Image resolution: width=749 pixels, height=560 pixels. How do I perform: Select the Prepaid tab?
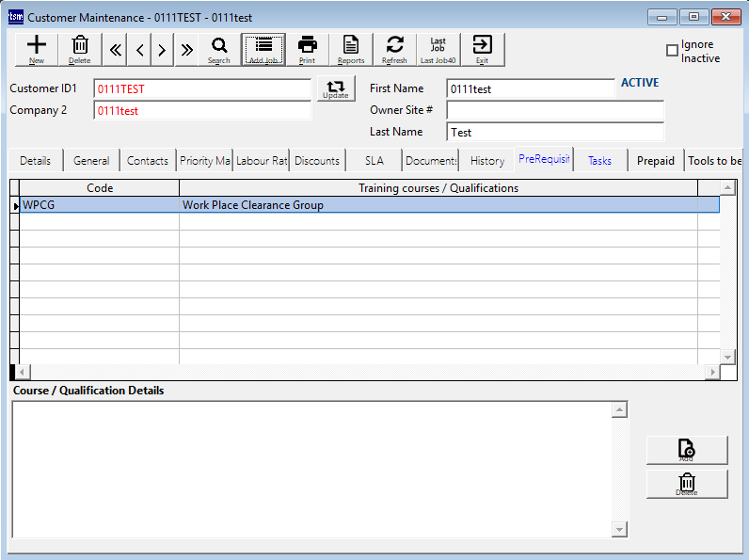click(x=656, y=161)
